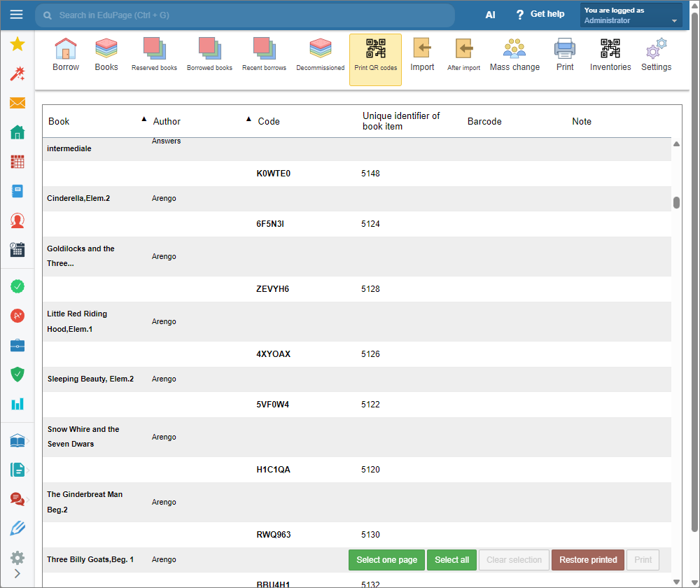Open the Reserved books view
The image size is (700, 588).
pos(154,55)
